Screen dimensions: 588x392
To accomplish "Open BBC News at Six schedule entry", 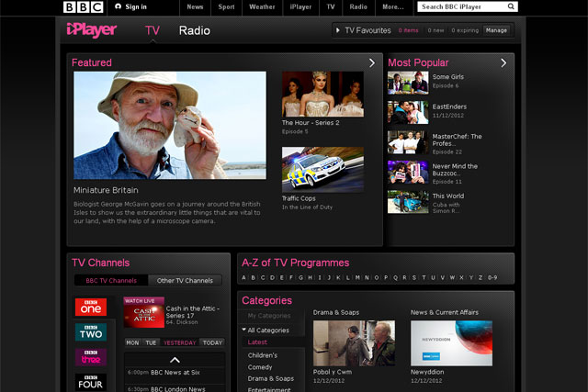I will pos(175,373).
